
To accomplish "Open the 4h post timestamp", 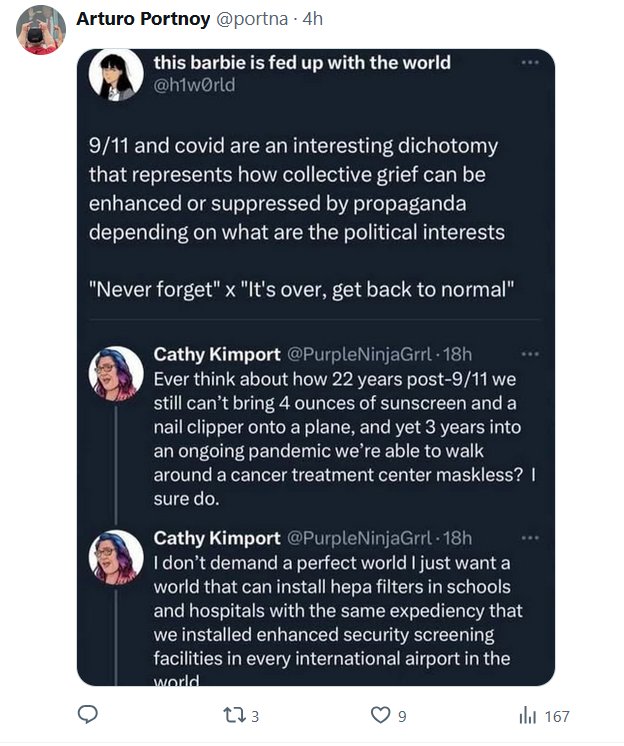I will point(313,19).
